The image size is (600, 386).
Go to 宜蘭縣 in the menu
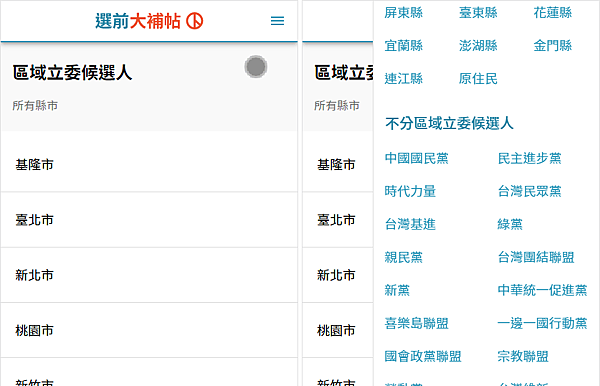pyautogui.click(x=404, y=46)
